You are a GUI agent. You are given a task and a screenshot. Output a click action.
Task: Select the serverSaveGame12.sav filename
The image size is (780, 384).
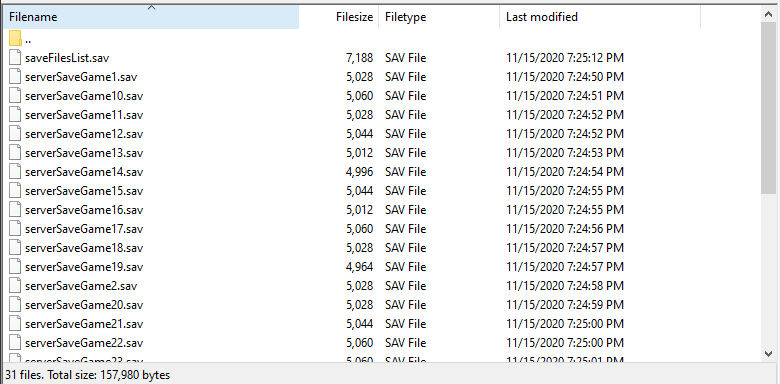coord(84,134)
